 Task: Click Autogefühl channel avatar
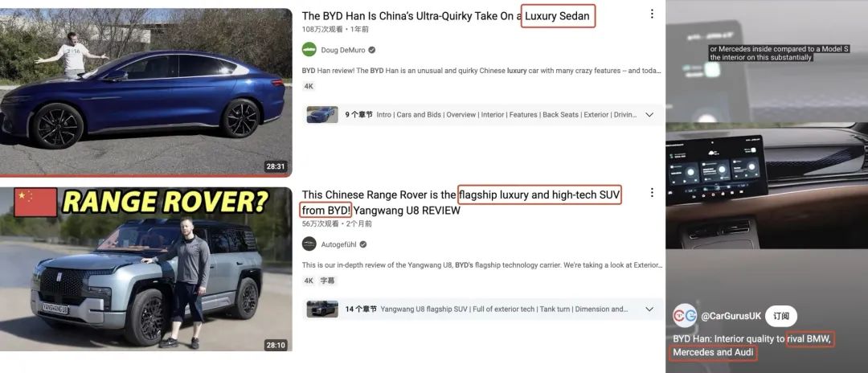(309, 244)
